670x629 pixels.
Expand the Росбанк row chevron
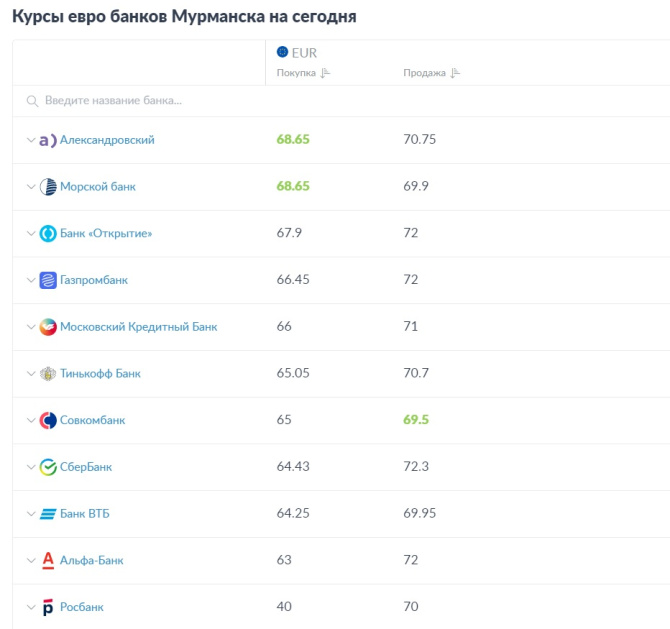(30, 607)
